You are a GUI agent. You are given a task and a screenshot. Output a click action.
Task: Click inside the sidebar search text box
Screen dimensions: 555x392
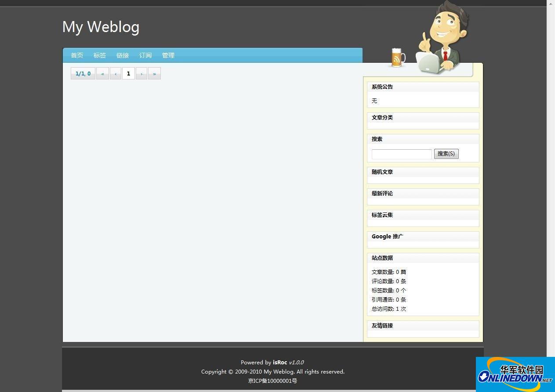401,154
